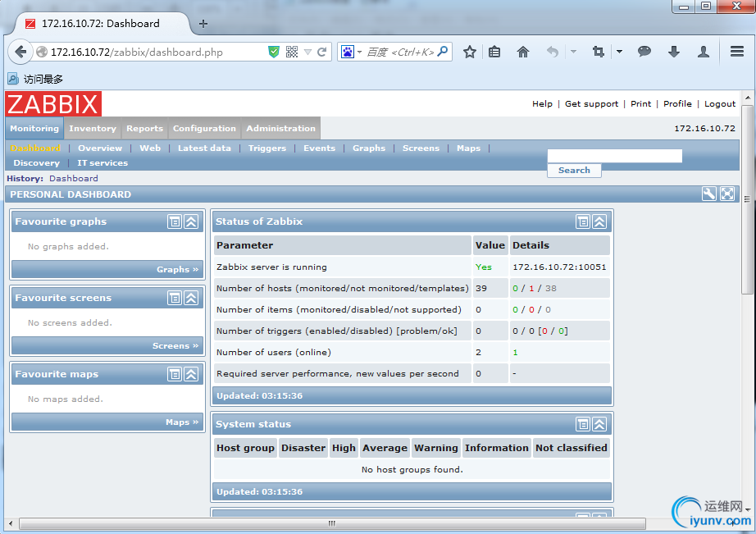This screenshot has width=756, height=534.
Task: Click the Graphs » link
Action: 177,270
